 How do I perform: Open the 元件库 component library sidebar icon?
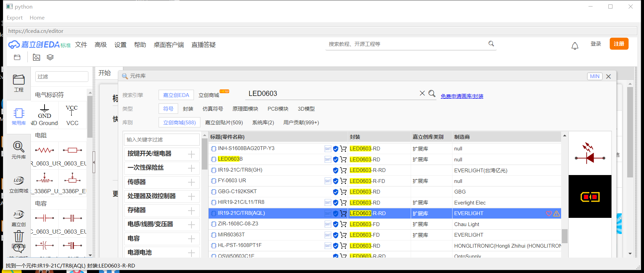pyautogui.click(x=18, y=150)
